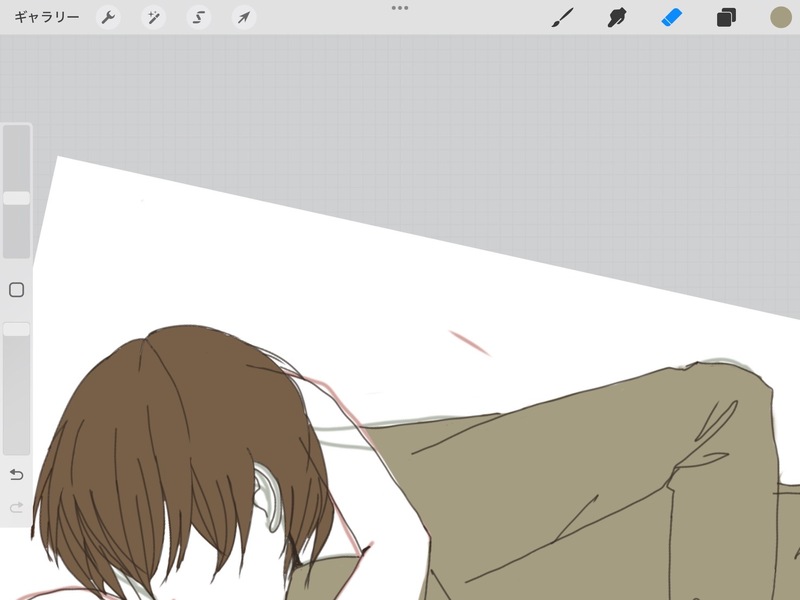
Task: Redo with the greyed redo arrow
Action: pos(16,507)
